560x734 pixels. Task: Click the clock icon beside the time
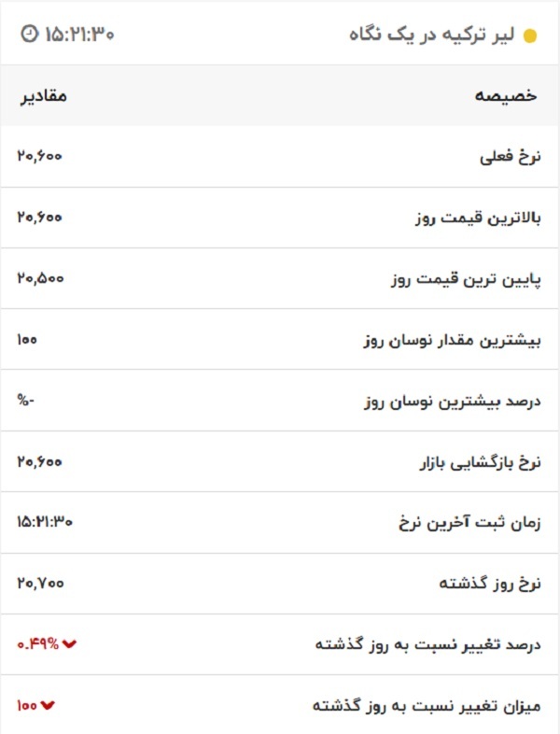29,35
